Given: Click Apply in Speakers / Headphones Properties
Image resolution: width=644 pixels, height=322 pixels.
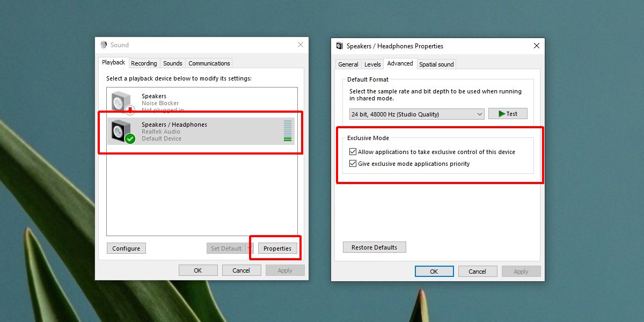Looking at the screenshot, I should 521,272.
